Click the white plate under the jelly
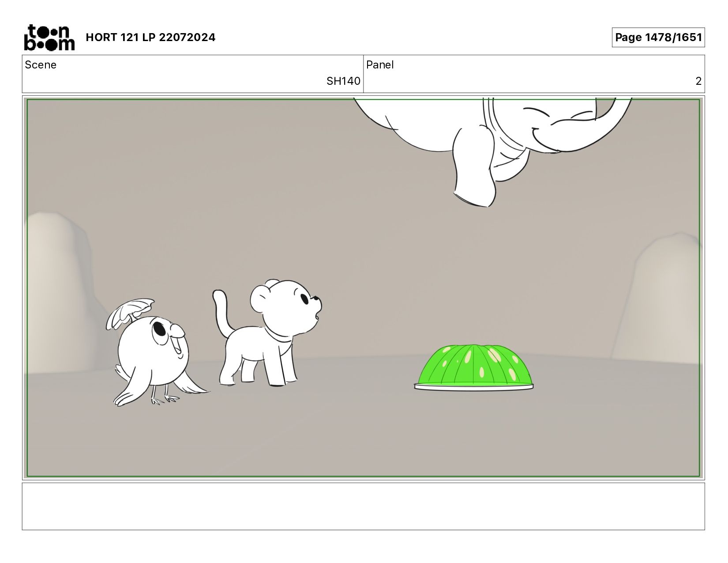The image size is (728, 563). [474, 387]
